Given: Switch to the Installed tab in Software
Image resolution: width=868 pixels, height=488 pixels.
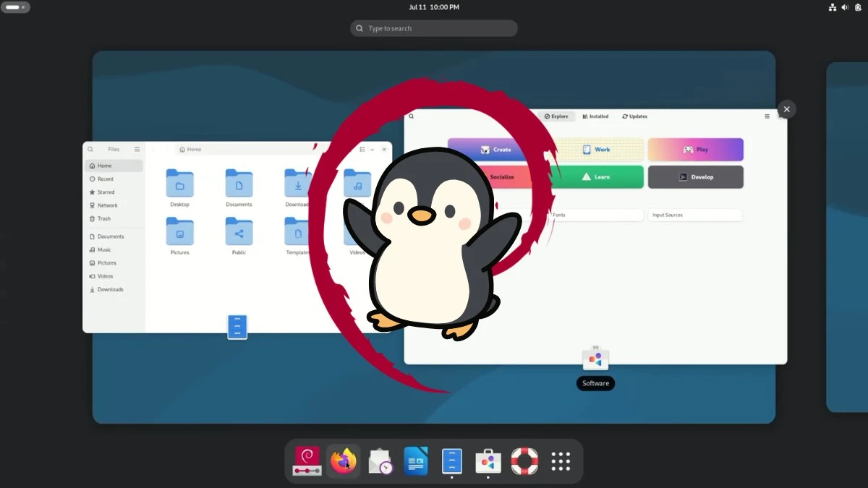Looking at the screenshot, I should 595,116.
